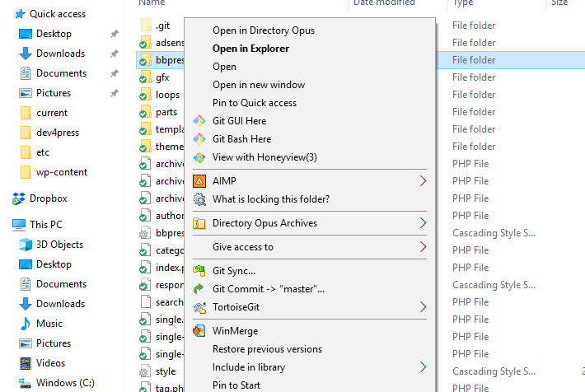Open Dropbox in the navigation pane
585x392 pixels.
[48, 198]
